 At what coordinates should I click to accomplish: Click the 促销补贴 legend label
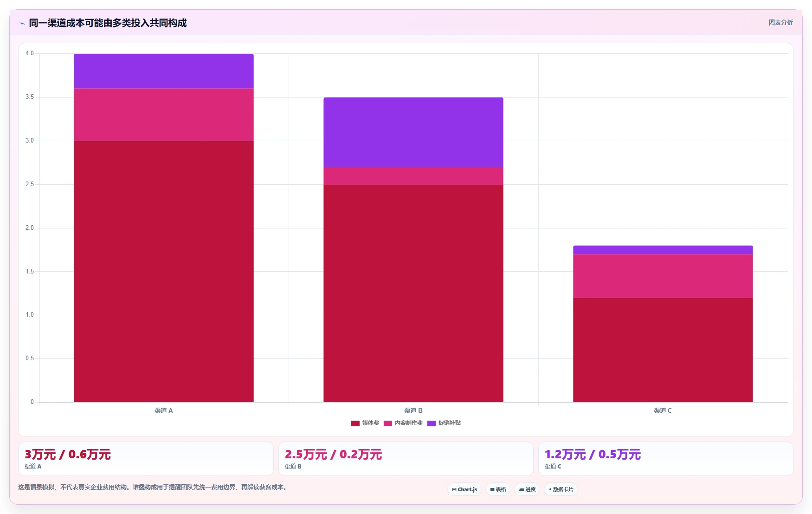pos(450,423)
